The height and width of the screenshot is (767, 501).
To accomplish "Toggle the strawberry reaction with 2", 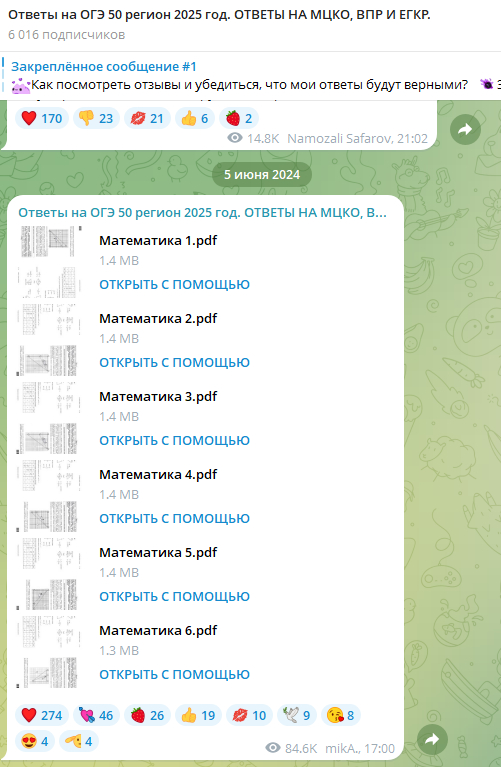I will point(239,118).
